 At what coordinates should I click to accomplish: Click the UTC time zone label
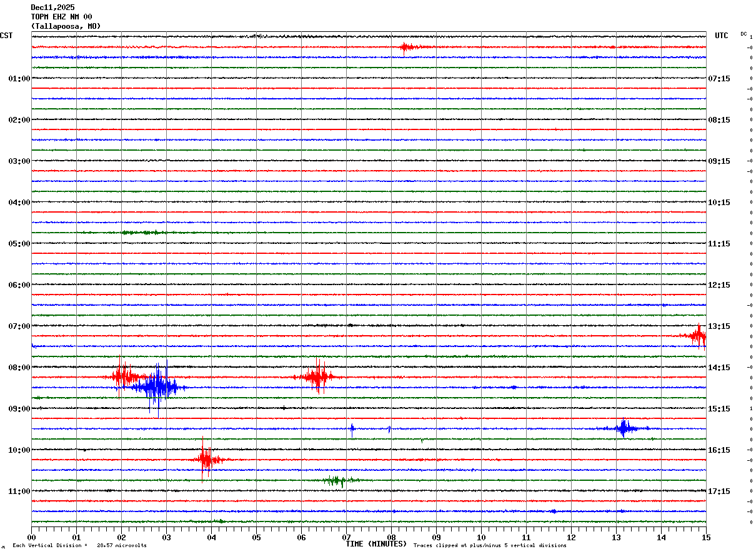[721, 36]
